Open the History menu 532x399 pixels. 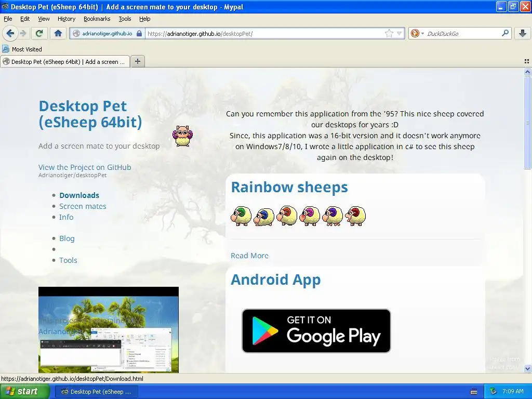point(66,19)
